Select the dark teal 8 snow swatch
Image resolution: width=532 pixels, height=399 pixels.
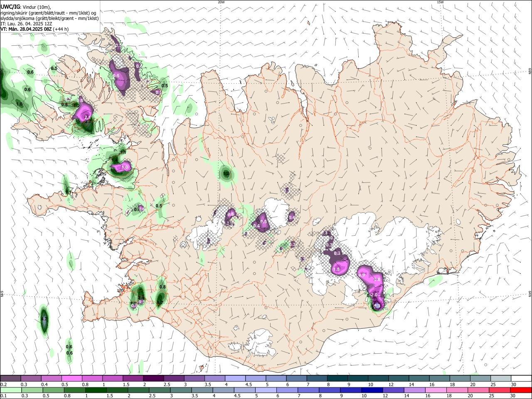tap(337, 378)
